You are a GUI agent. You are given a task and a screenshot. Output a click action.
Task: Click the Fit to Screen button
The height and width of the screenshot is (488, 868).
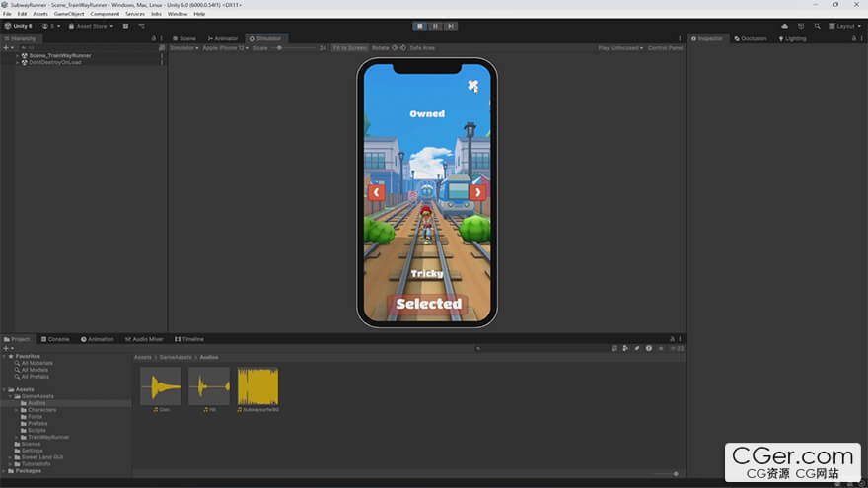click(x=349, y=47)
